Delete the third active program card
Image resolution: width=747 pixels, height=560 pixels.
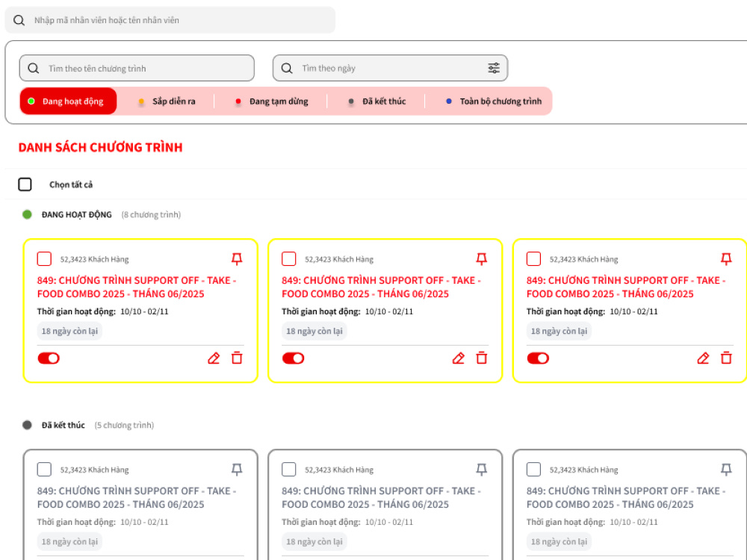coord(726,358)
